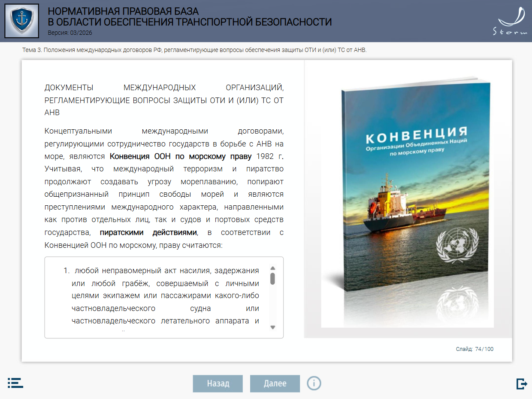This screenshot has height=399, width=532.
Task: Click the Версия: 03/2026 label
Action: [x=70, y=33]
